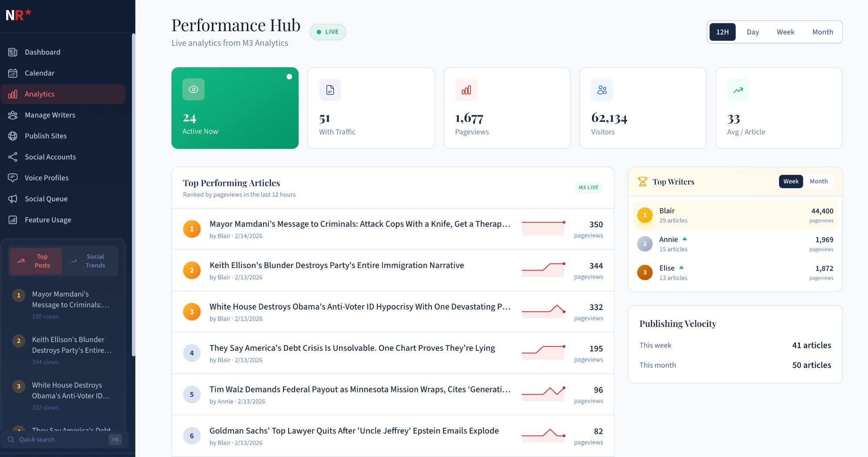Open the Mayor Mamdani article headline
868x457 pixels.
[x=359, y=224]
